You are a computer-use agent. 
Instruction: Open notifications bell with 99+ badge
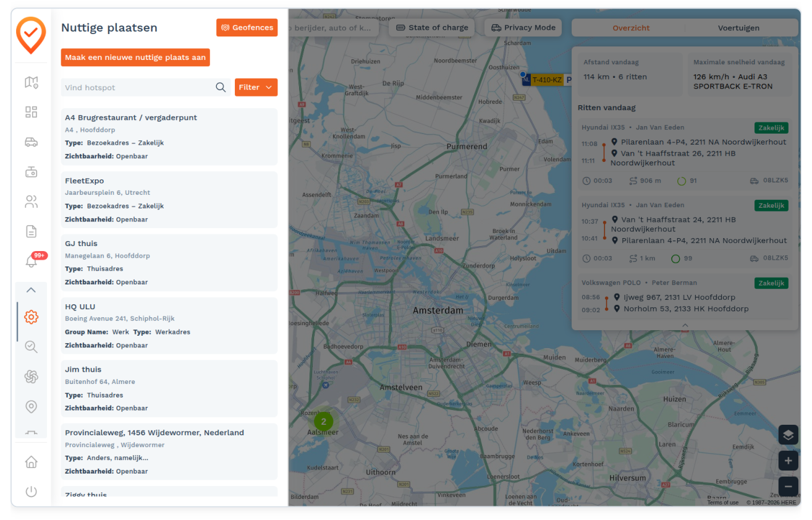(32, 260)
